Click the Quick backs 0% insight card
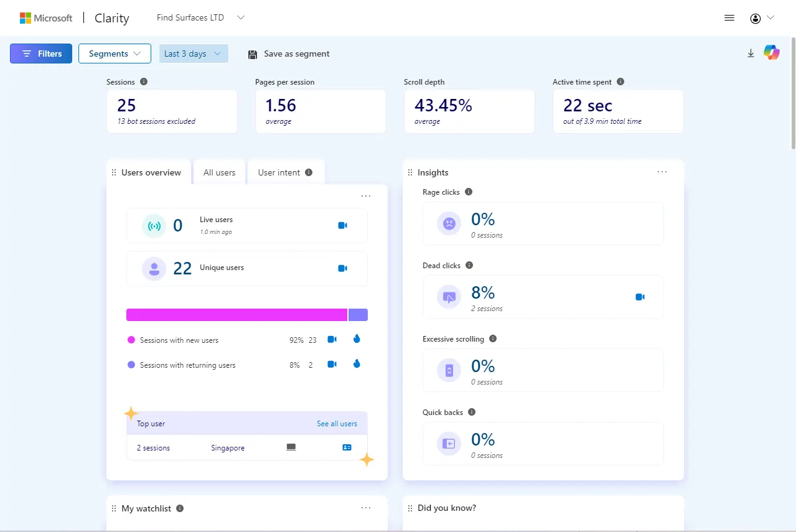This screenshot has height=532, width=796. point(543,444)
